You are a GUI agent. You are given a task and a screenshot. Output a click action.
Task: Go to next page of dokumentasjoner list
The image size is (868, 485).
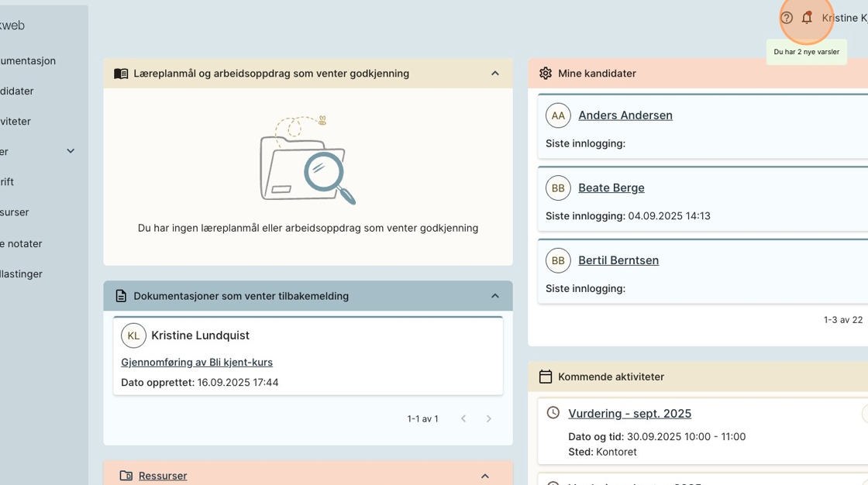pos(489,418)
